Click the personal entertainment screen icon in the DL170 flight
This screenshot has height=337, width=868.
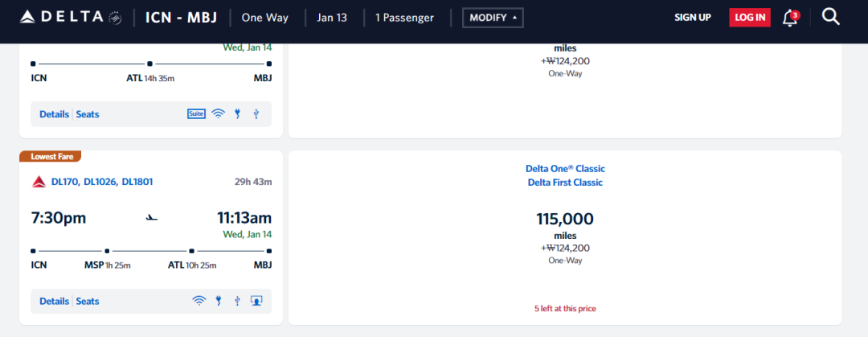point(256,302)
